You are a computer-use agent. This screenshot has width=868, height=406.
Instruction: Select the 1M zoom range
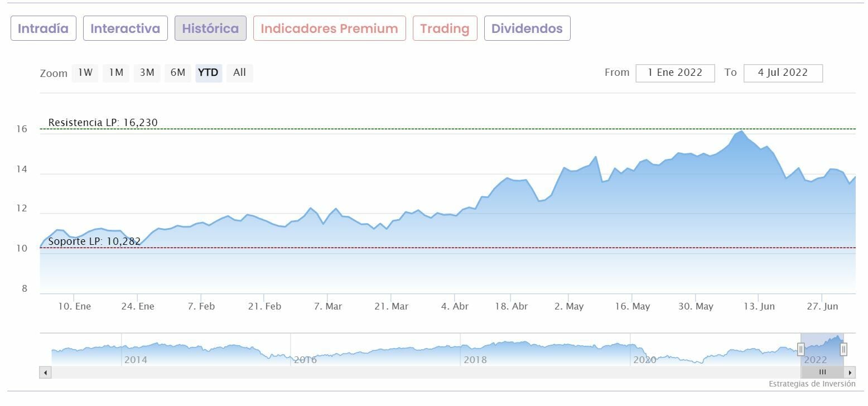pos(116,73)
